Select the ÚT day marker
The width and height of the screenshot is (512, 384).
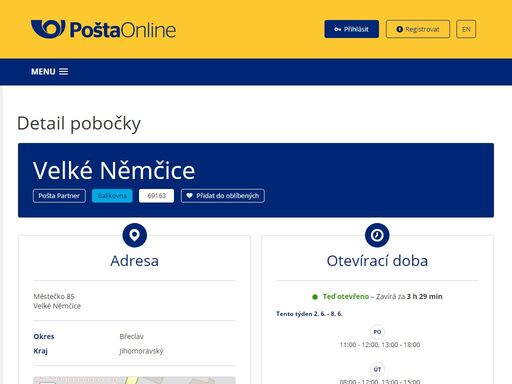[x=377, y=369]
